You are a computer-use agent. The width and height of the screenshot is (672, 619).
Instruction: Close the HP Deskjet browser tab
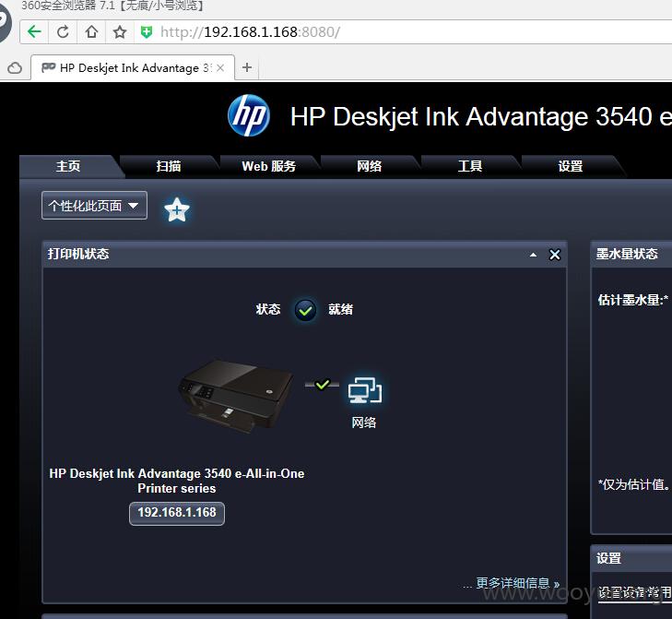tap(220, 67)
